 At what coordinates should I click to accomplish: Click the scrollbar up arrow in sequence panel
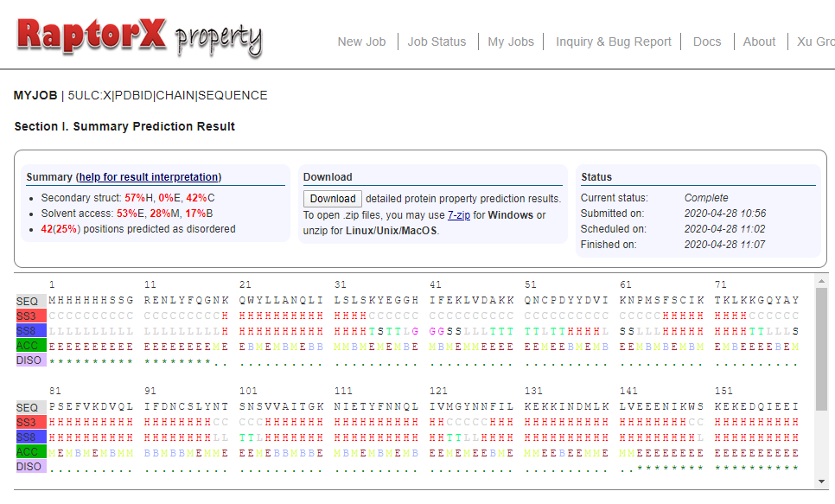(821, 281)
